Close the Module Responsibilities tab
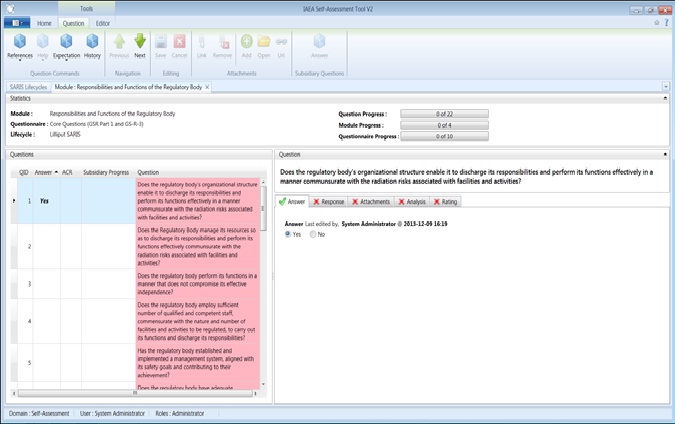 pos(207,87)
